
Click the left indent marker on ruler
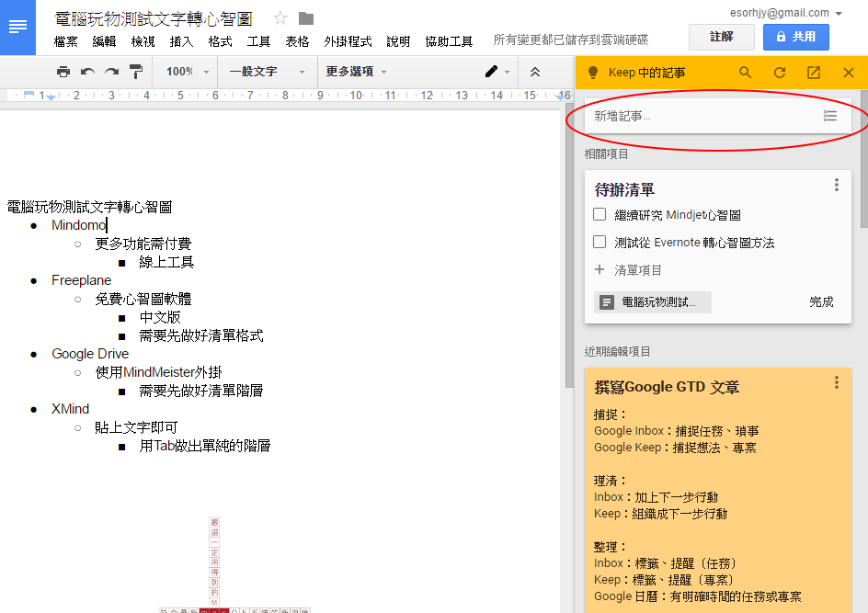pyautogui.click(x=51, y=97)
